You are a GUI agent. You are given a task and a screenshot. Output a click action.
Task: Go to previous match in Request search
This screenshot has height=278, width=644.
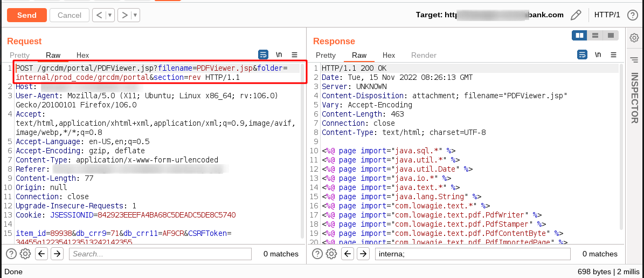click(x=41, y=254)
